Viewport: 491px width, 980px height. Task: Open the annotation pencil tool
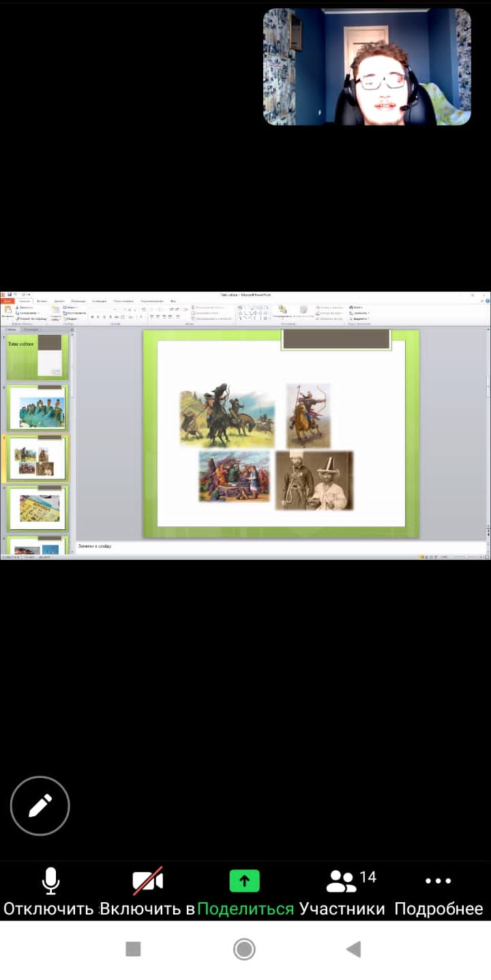click(x=40, y=805)
